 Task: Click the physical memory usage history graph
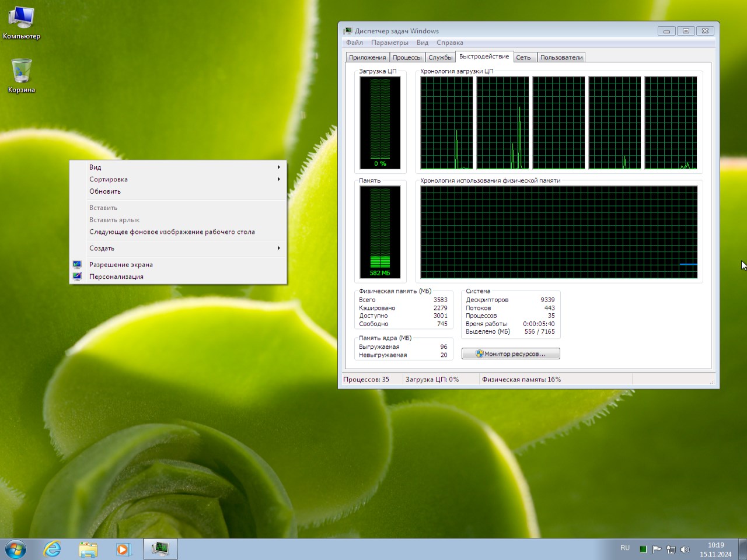(559, 232)
